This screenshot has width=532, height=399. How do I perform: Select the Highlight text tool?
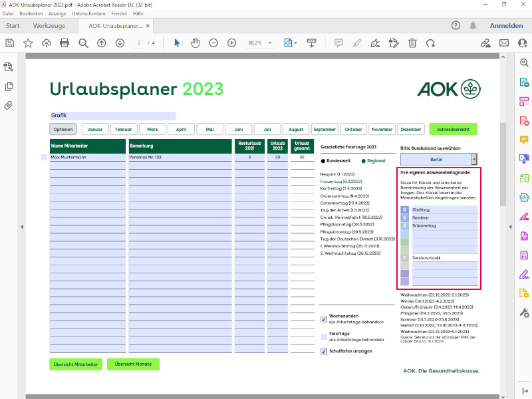[357, 43]
